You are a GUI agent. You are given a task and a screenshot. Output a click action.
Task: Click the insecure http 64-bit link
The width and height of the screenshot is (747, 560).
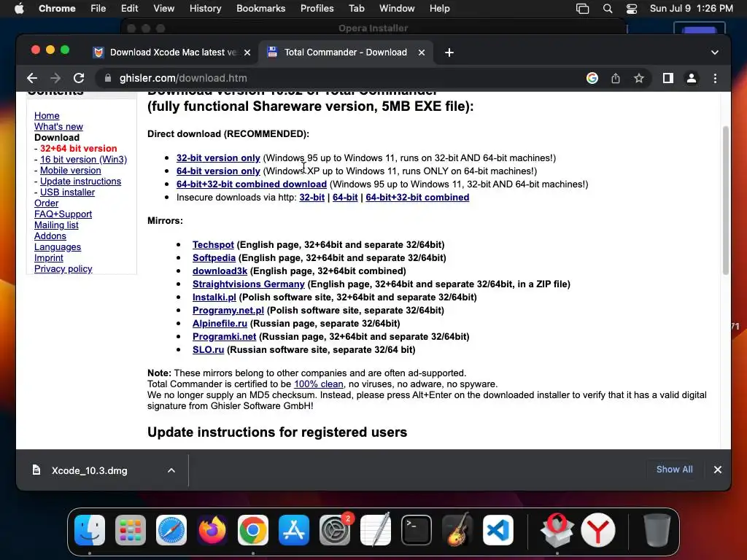coord(345,198)
